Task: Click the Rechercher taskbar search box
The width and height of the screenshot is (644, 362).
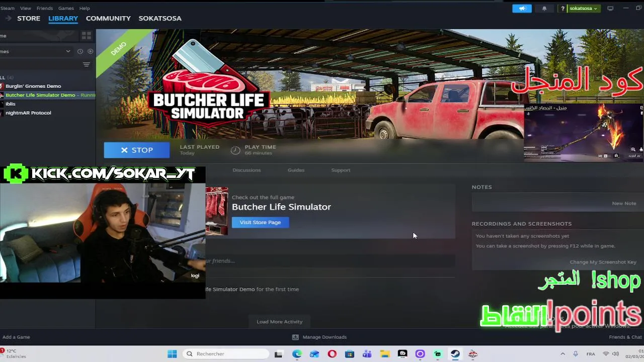Action: 225,354
